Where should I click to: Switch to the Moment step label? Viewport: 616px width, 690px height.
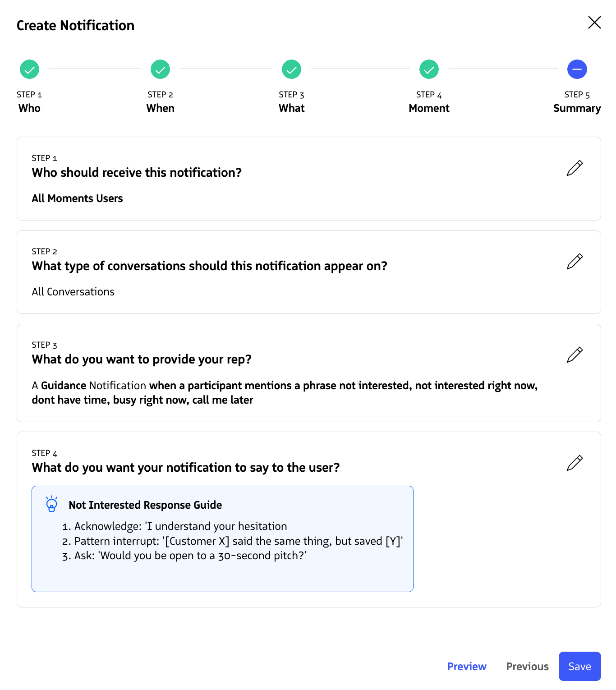click(429, 108)
